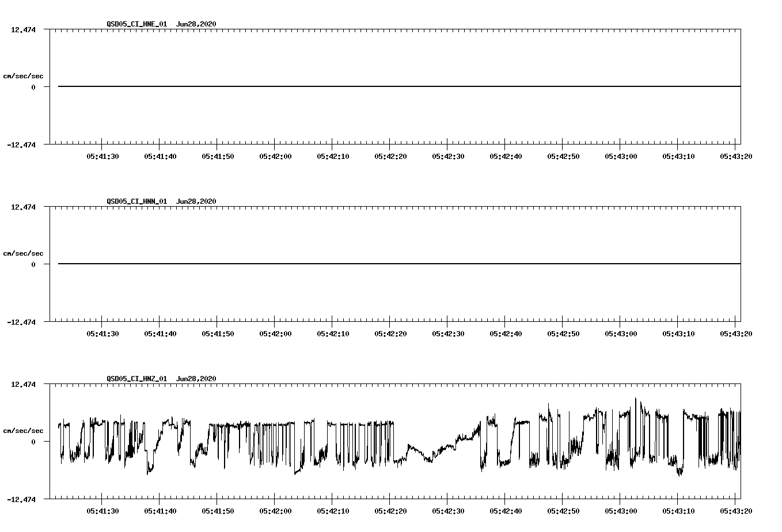Click the Jun28,2020 date on HNZ plot
The height and width of the screenshot is (532, 782).
(196, 379)
